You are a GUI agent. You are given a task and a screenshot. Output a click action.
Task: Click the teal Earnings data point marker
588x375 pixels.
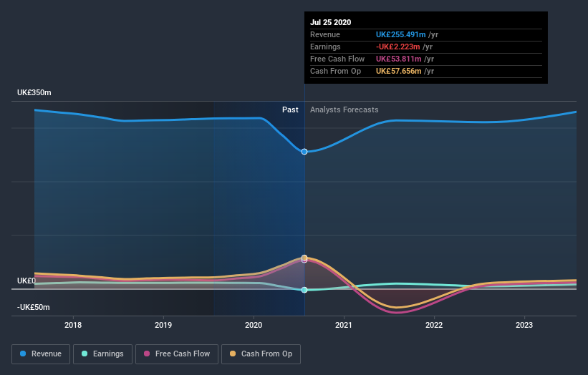(304, 290)
